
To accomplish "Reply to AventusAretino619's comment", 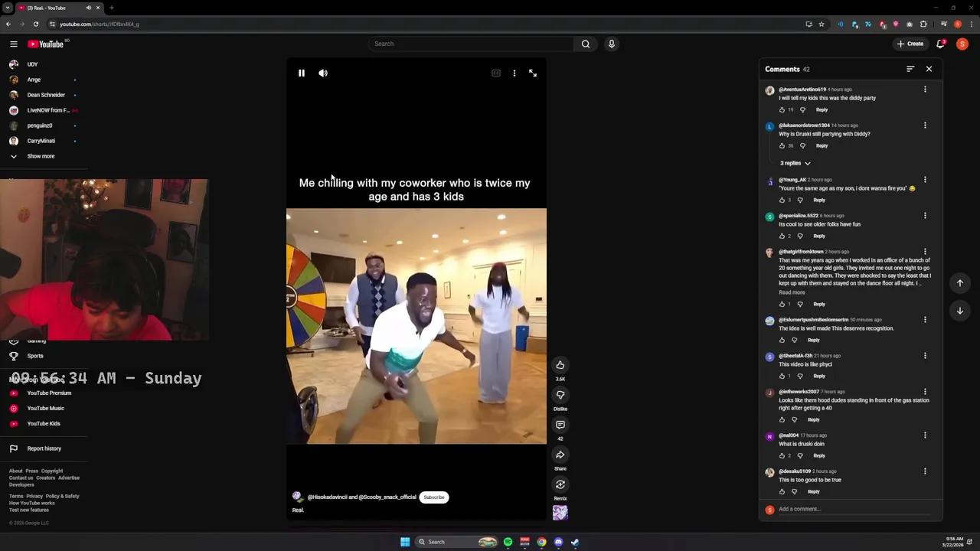I will [x=822, y=109].
